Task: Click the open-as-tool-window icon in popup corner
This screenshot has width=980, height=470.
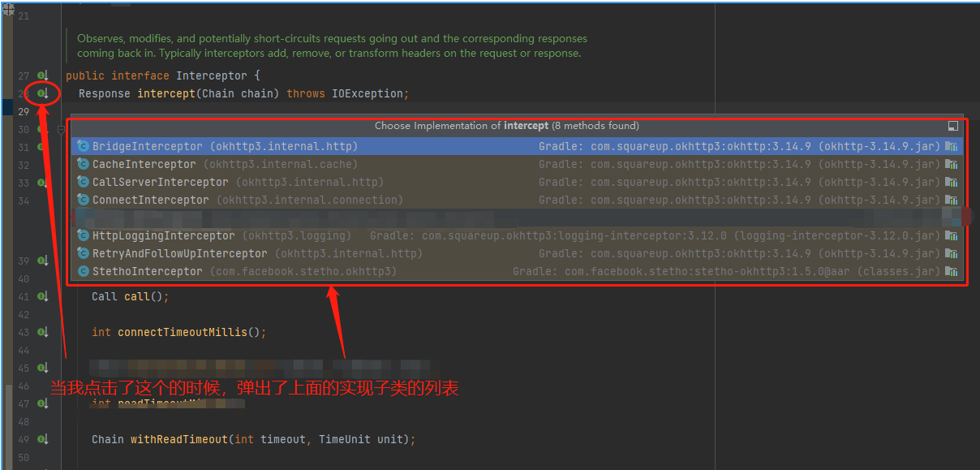Action: point(953,126)
